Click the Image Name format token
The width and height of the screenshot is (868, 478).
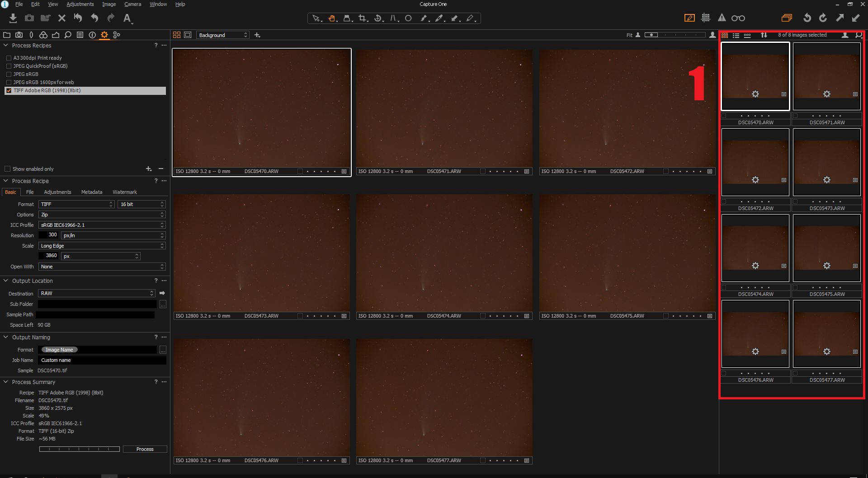click(x=59, y=350)
